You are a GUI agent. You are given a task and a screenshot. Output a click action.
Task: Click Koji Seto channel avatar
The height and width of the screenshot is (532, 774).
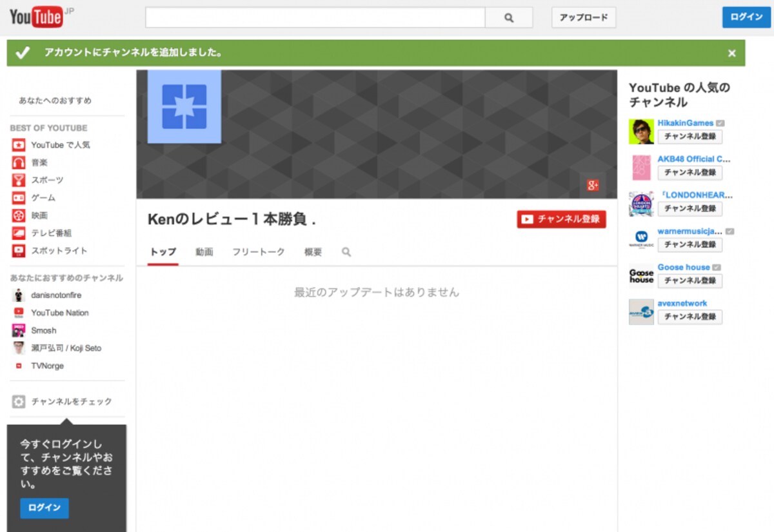pyautogui.click(x=19, y=348)
